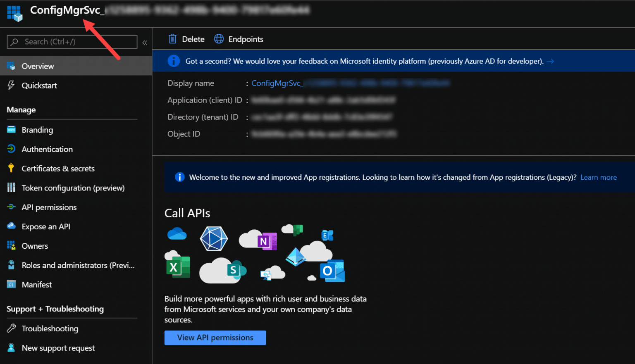Viewport: 635px width, 364px height.
Task: View the Owners page
Action: point(35,245)
